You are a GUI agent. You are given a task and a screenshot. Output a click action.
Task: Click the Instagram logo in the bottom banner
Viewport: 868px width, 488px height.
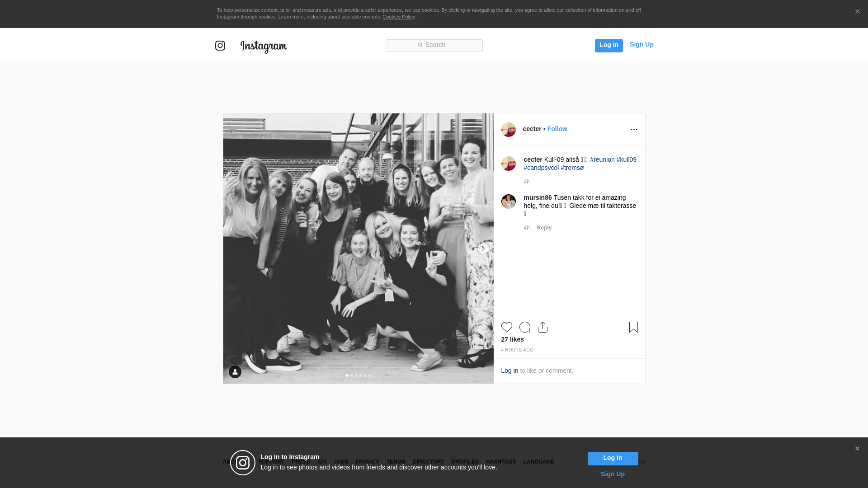243,463
